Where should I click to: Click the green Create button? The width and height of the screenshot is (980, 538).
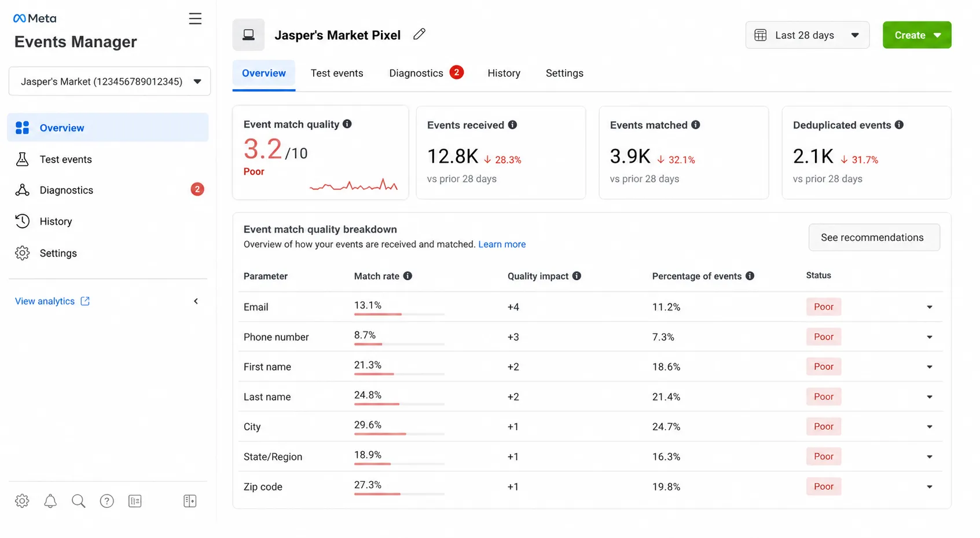pyautogui.click(x=917, y=35)
